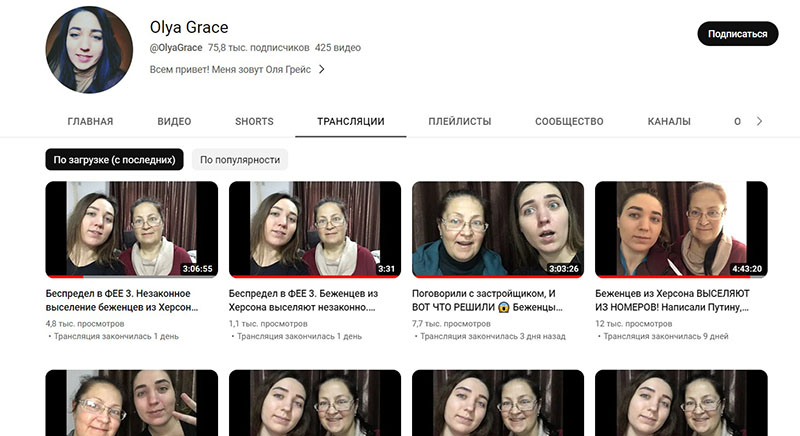Open title 'Беспредел в ФЕЕ 3. Беженцев из Херсона'

[x=303, y=300]
